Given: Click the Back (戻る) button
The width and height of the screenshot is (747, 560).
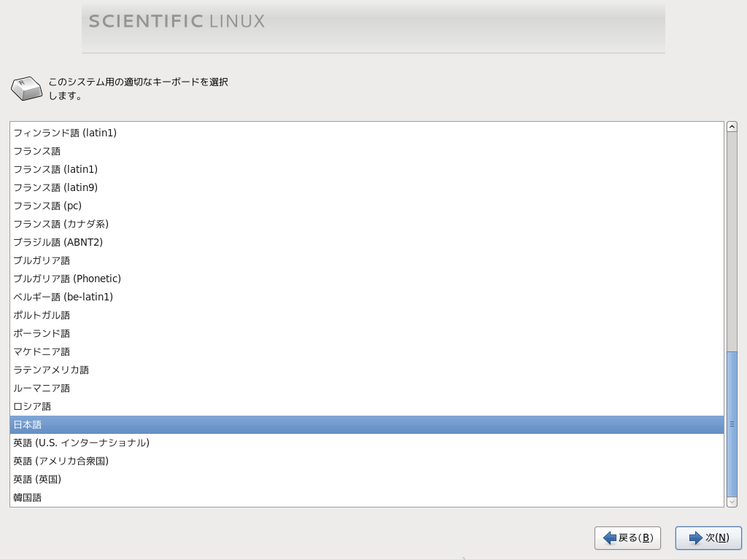Looking at the screenshot, I should [x=627, y=537].
